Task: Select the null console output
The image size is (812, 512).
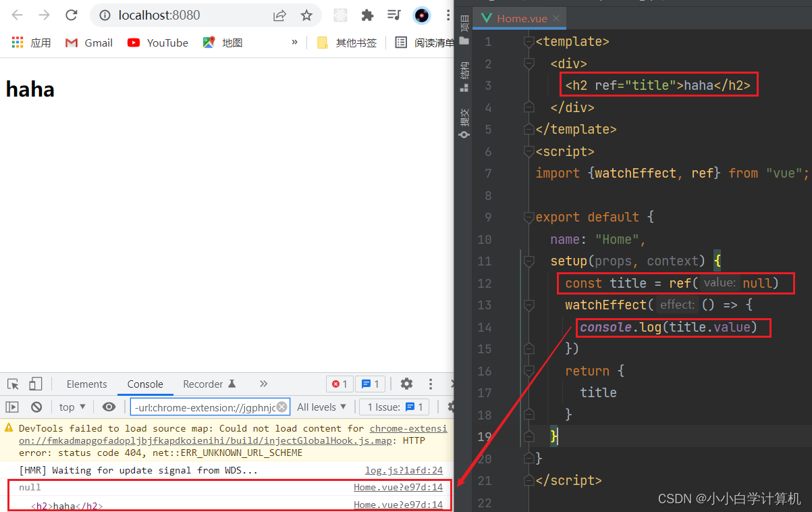Action: point(30,487)
